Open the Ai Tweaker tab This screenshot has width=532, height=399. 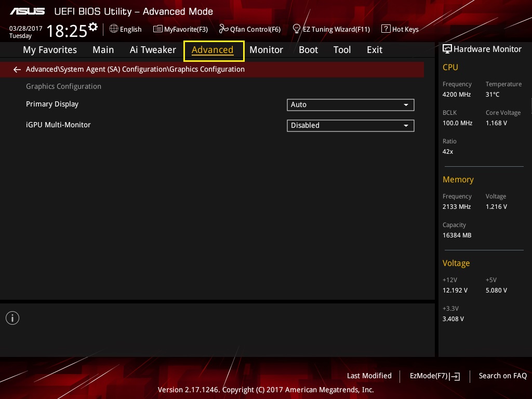(x=153, y=50)
